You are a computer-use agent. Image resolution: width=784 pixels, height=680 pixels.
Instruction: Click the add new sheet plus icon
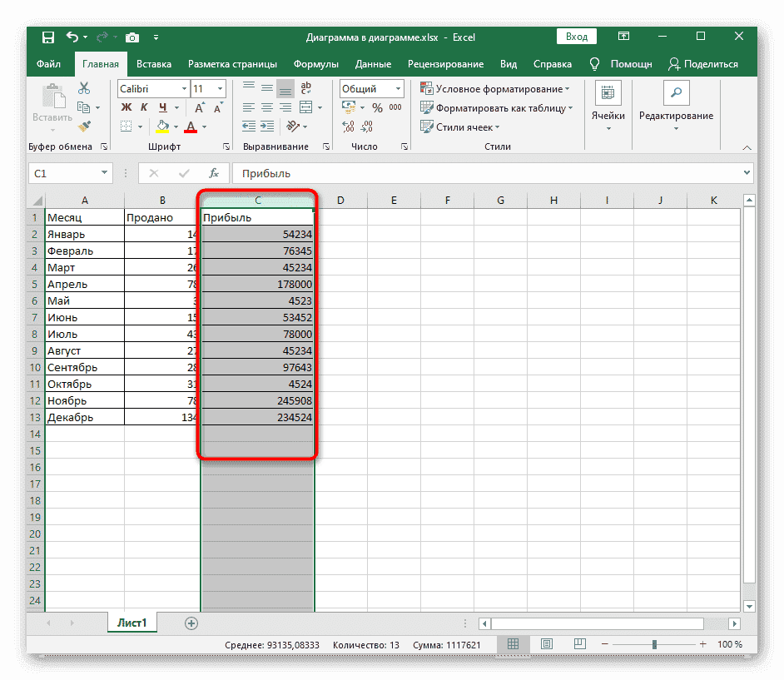191,623
